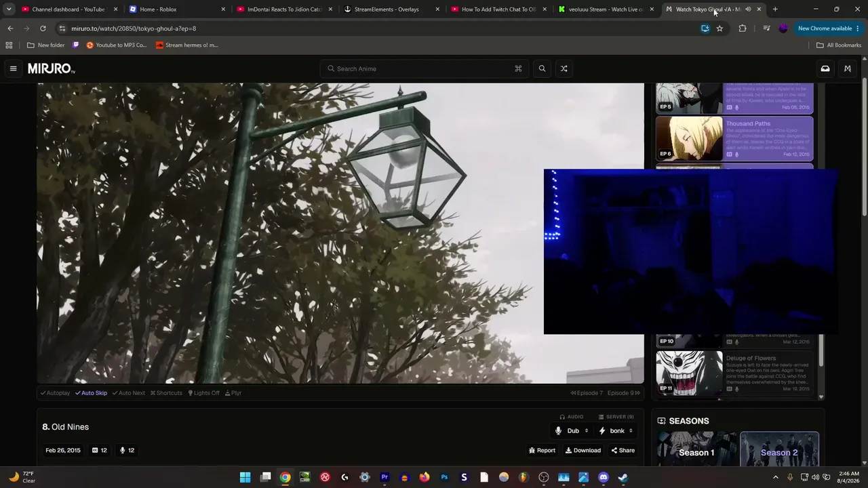Open Google Chrome from the taskbar
This screenshot has height=488, width=868.
point(285,477)
